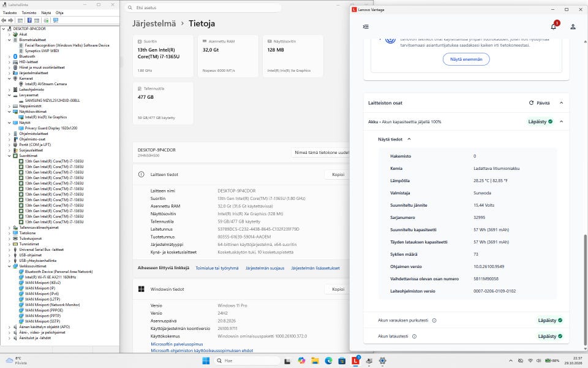This screenshot has height=368, width=588.
Task: Open the Järjestelmän suojaus link
Action: pos(265,268)
